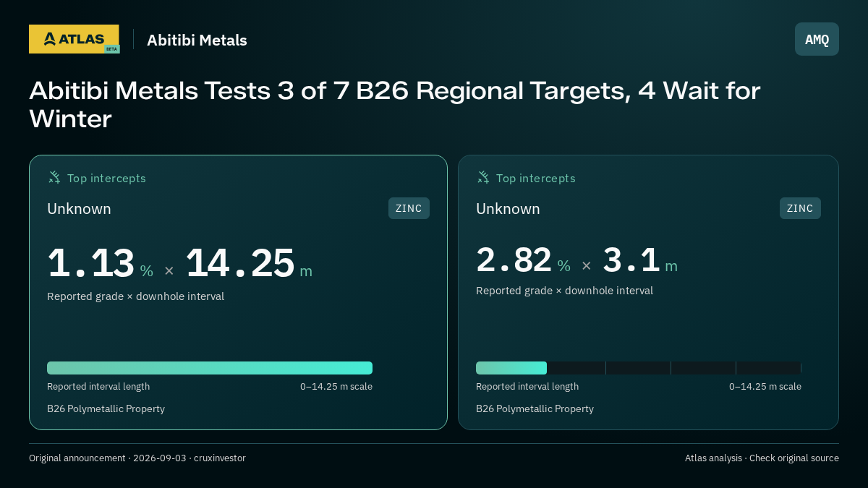Click 'Reported interval length' in the 1.13% card
This screenshot has height=488, width=868.
98,387
